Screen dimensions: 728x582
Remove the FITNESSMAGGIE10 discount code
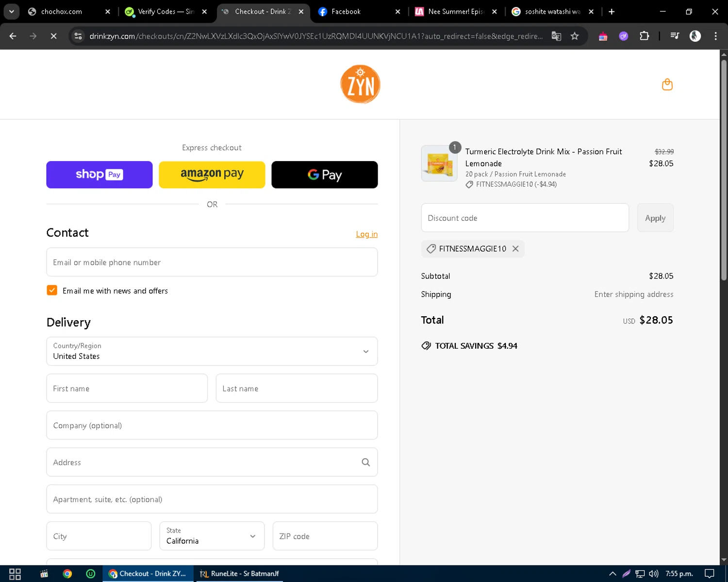[x=515, y=249]
